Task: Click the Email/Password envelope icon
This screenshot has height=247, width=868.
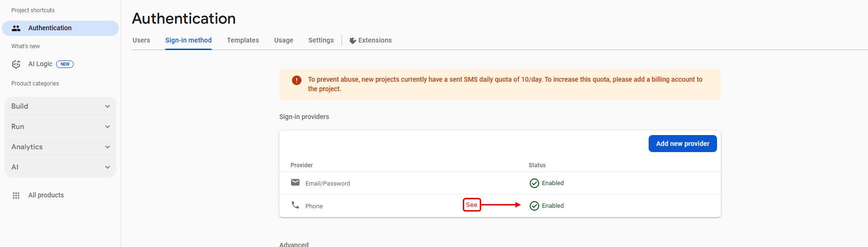Action: (295, 183)
